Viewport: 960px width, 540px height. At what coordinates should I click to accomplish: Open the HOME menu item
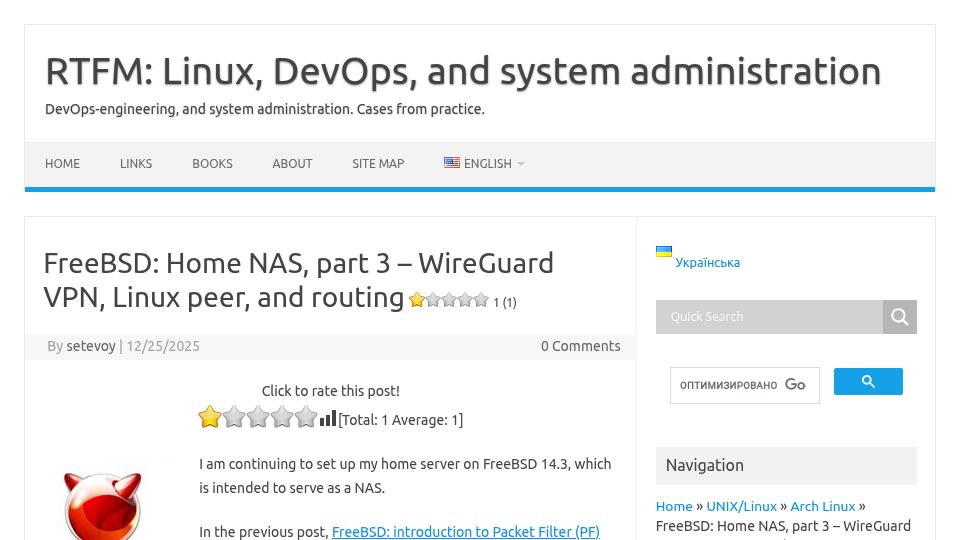click(62, 163)
